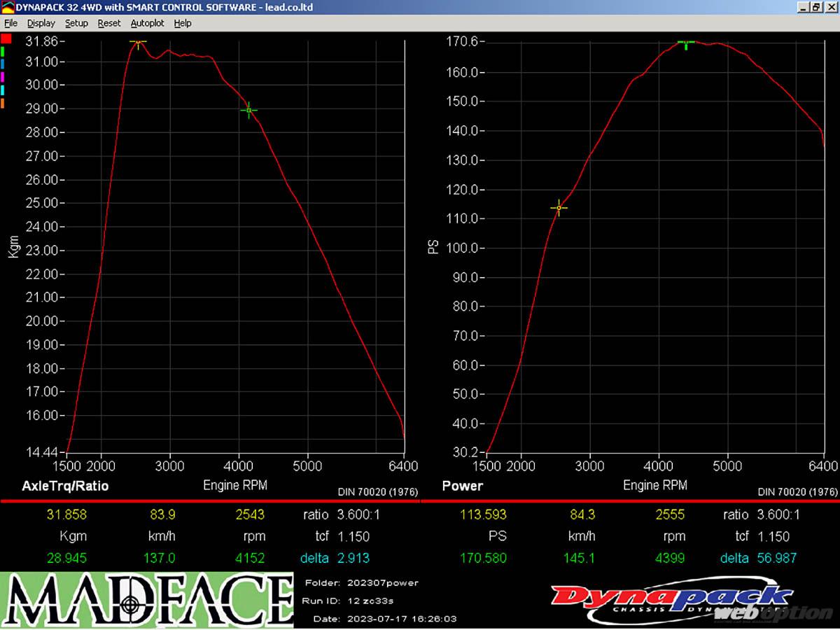Open the Display menu
The height and width of the screenshot is (630, 840).
pyautogui.click(x=41, y=23)
